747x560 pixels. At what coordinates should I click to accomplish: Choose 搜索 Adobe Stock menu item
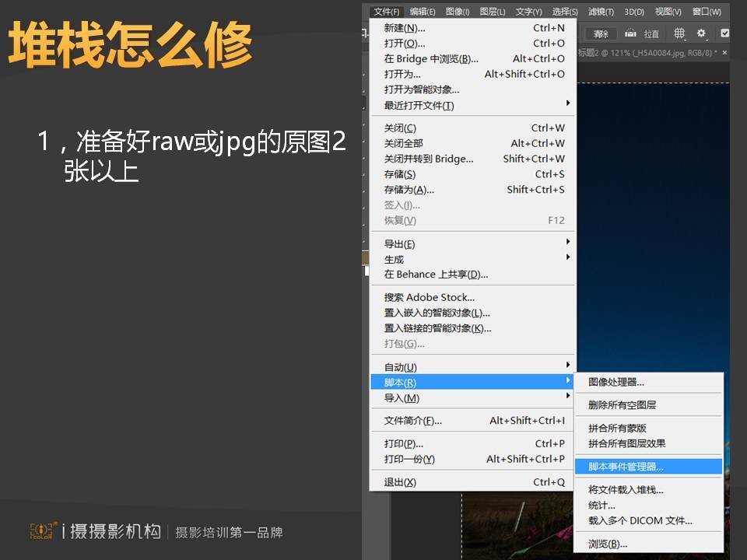(429, 297)
